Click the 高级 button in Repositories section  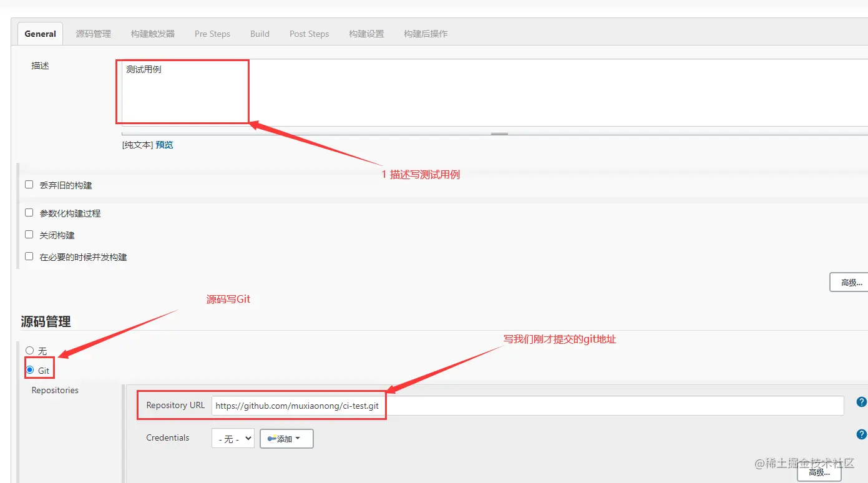(819, 472)
